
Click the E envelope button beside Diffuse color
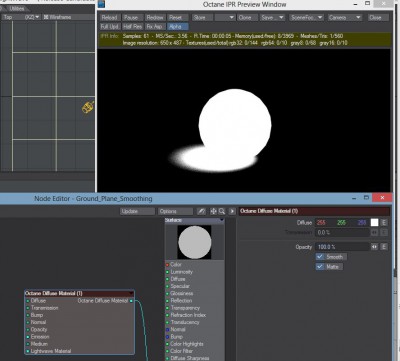coord(384,223)
